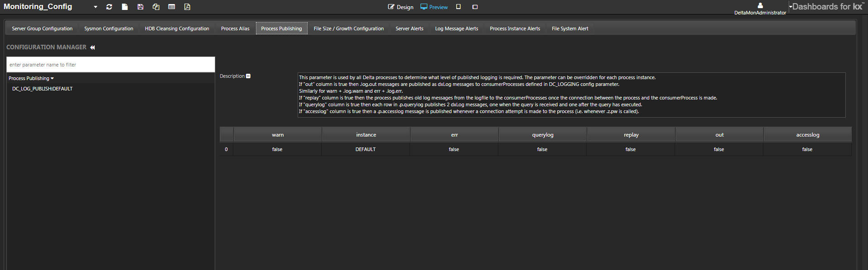Create a new dashboard file icon
The height and width of the screenshot is (270, 868).
125,7
